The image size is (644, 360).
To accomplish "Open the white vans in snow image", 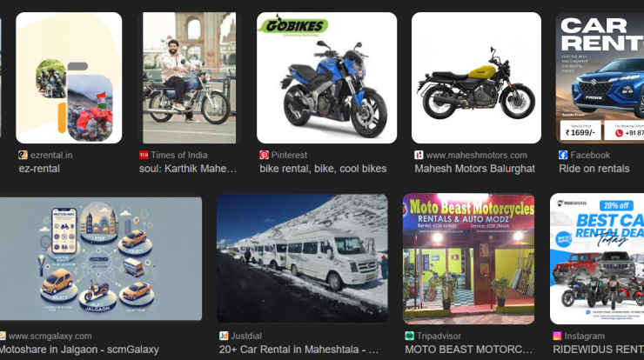I will tap(302, 258).
